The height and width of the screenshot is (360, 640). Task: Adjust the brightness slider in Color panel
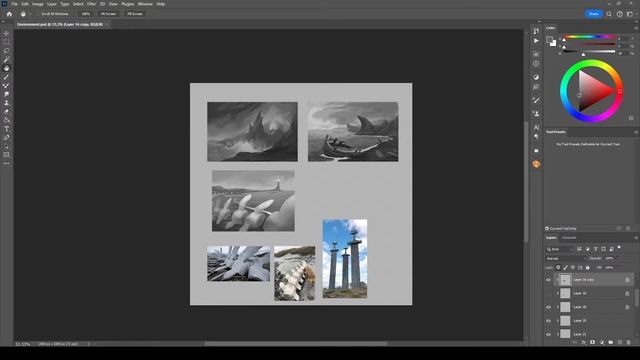point(589,53)
